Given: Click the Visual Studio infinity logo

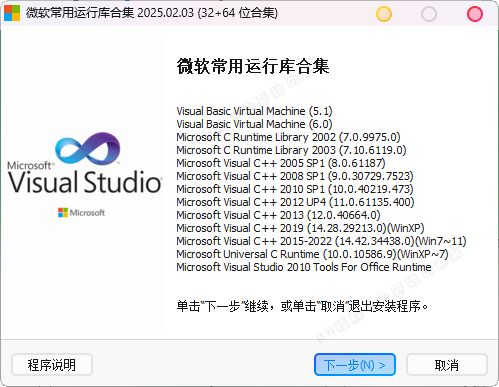Looking at the screenshot, I should pyautogui.click(x=88, y=148).
